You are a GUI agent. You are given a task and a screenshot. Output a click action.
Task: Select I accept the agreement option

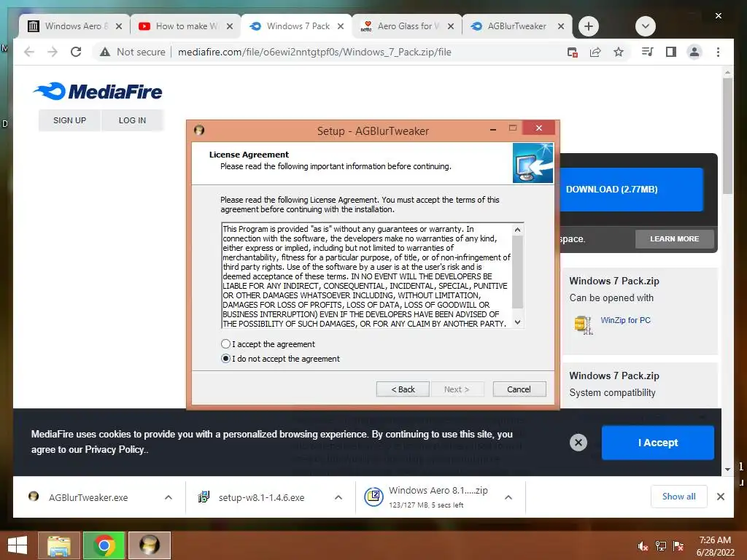[x=225, y=344]
